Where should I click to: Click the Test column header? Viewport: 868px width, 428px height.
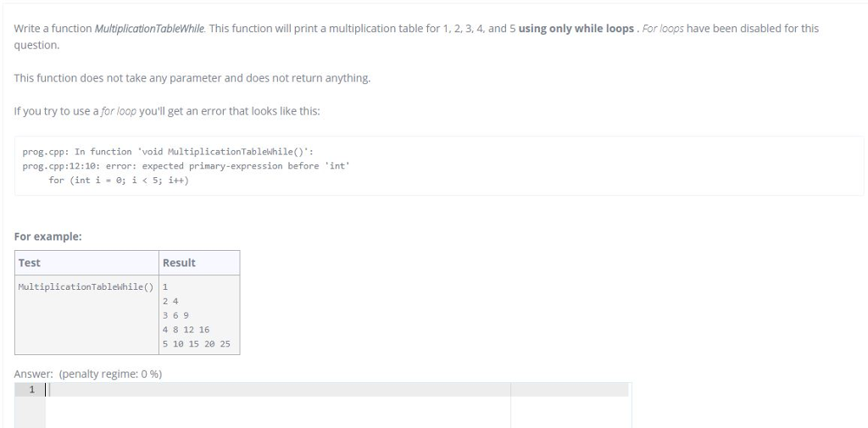click(x=30, y=263)
